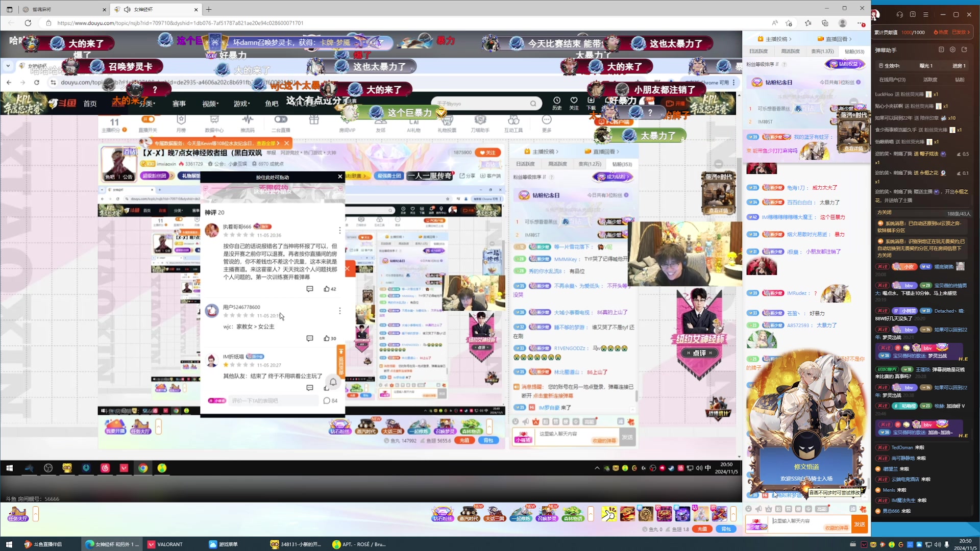Open 任务大厅 at bottom left
The image size is (980, 551).
[x=18, y=514]
